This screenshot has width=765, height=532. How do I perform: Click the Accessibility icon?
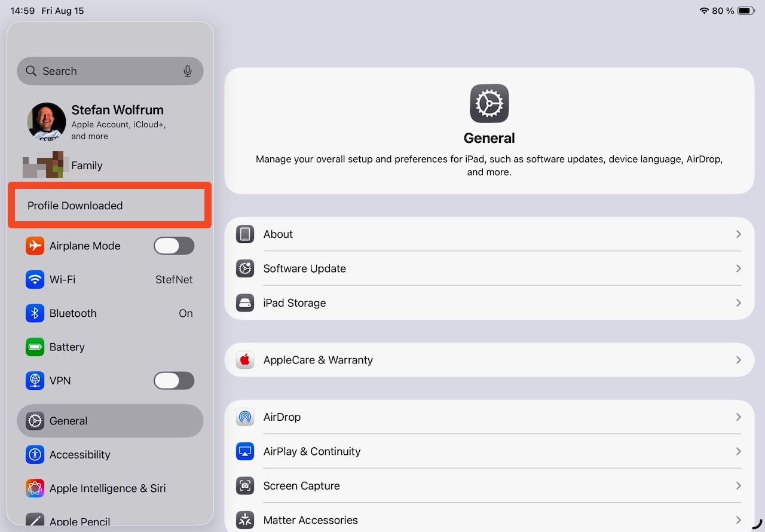pos(35,454)
